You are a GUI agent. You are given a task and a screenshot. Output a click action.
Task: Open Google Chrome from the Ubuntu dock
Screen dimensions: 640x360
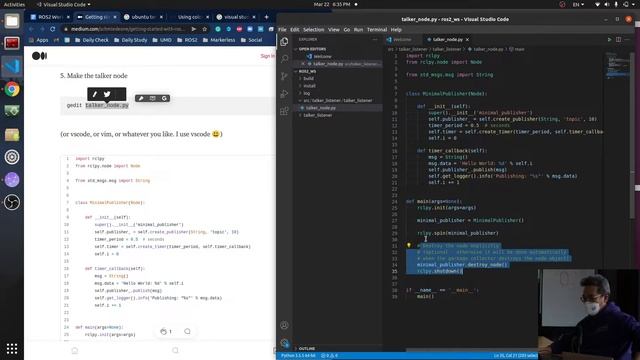point(12,89)
